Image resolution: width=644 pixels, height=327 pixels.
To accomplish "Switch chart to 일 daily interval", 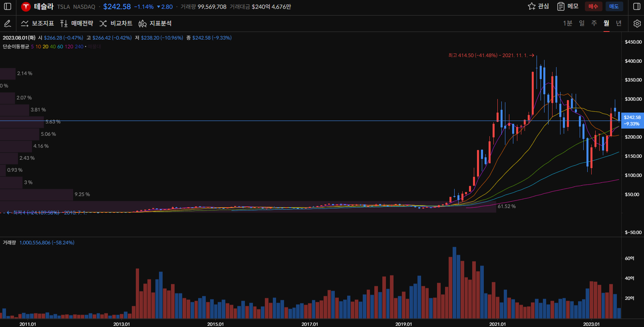I will point(582,23).
